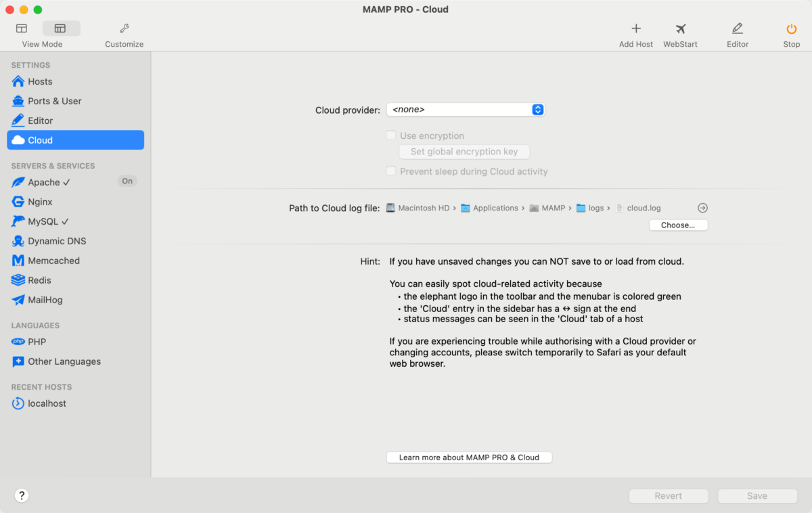Open MySQL dolphin icon
The image size is (812, 513).
(x=18, y=221)
